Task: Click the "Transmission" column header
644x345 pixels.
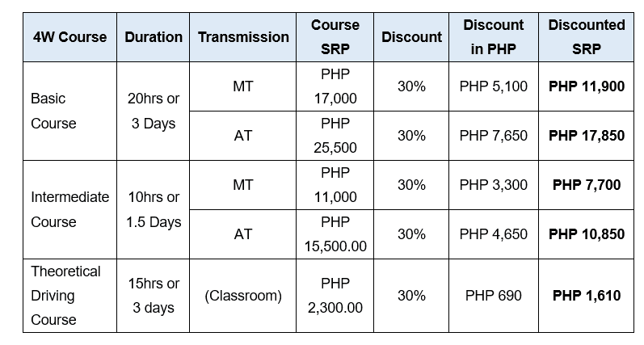Action: click(x=243, y=37)
